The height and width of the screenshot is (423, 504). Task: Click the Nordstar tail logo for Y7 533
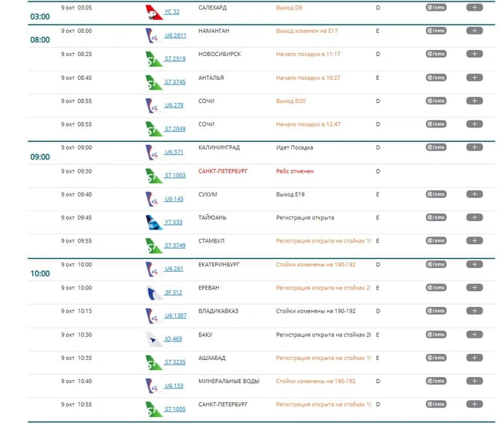(154, 223)
